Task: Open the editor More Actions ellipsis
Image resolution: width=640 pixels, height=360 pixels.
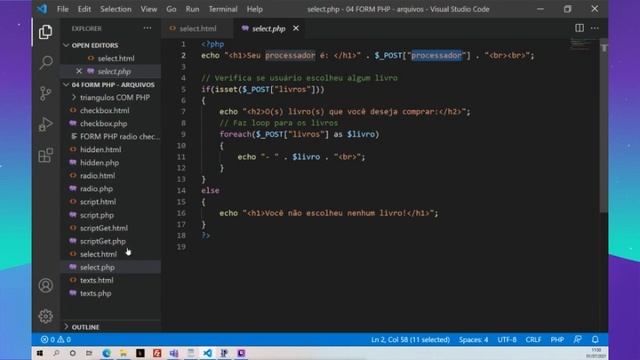Action: (x=595, y=28)
